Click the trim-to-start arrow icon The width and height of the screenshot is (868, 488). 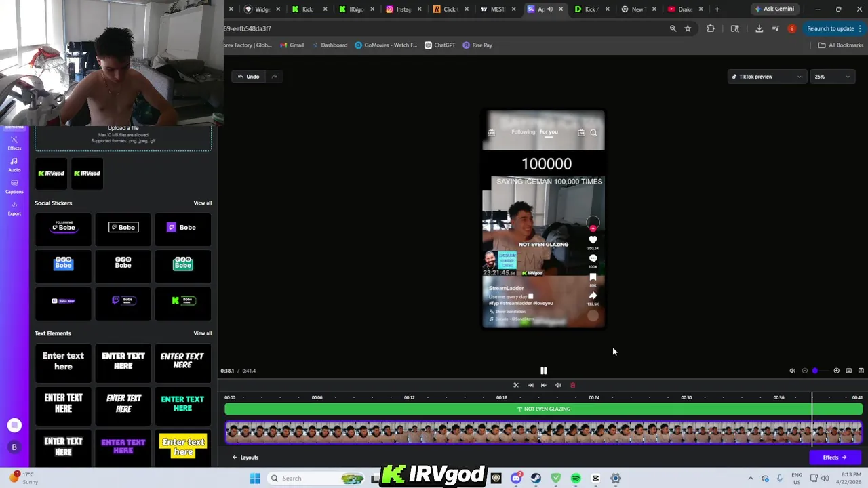coord(543,385)
